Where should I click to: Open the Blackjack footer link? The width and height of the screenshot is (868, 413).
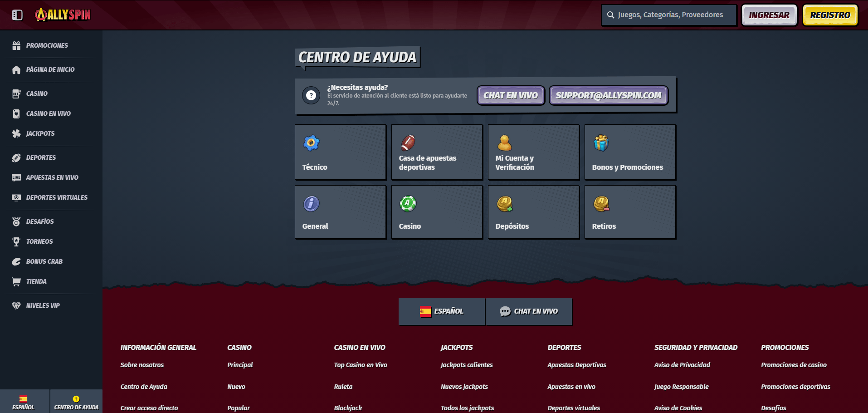(348, 408)
